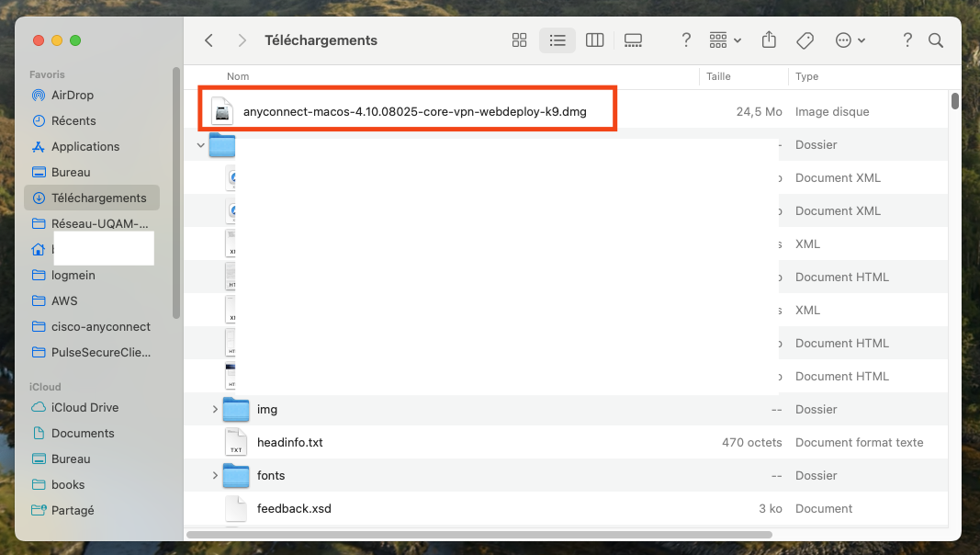This screenshot has width=980, height=555.
Task: Switch Finder to list view
Action: [557, 40]
